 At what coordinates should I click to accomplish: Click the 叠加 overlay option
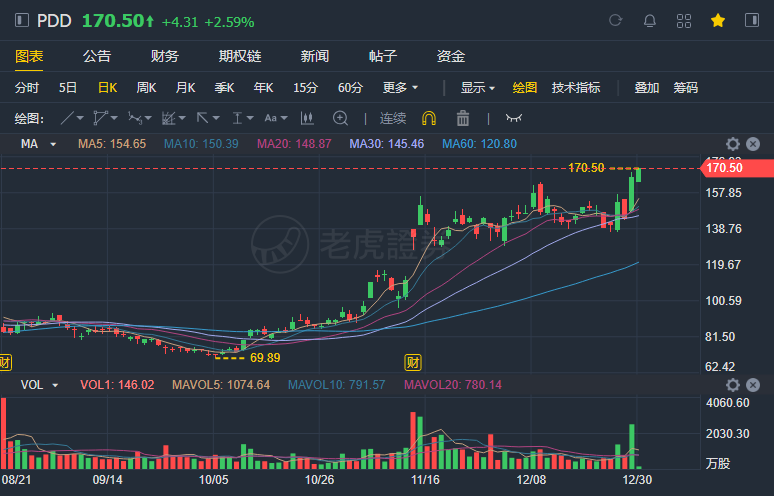(x=647, y=88)
